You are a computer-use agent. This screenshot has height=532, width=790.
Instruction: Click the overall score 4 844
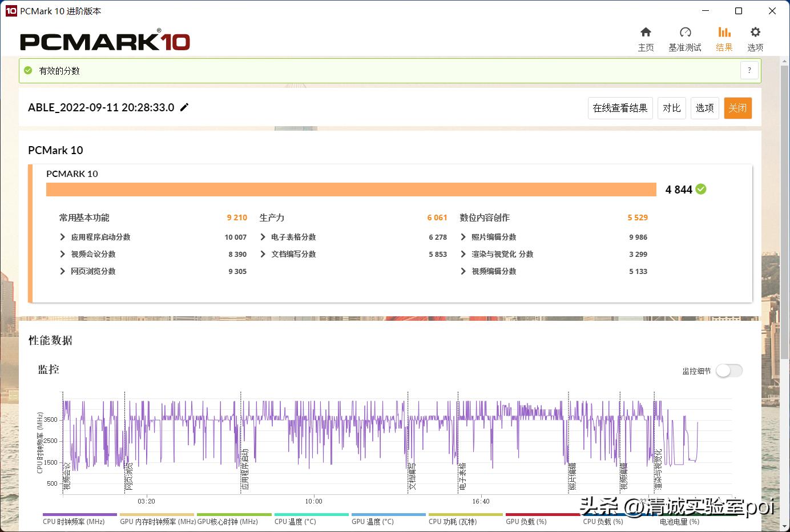679,190
